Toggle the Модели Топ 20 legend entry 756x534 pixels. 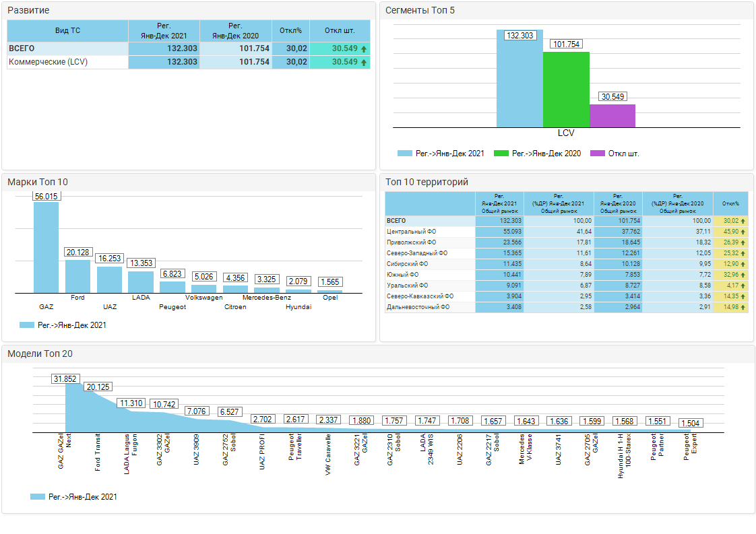[x=74, y=497]
